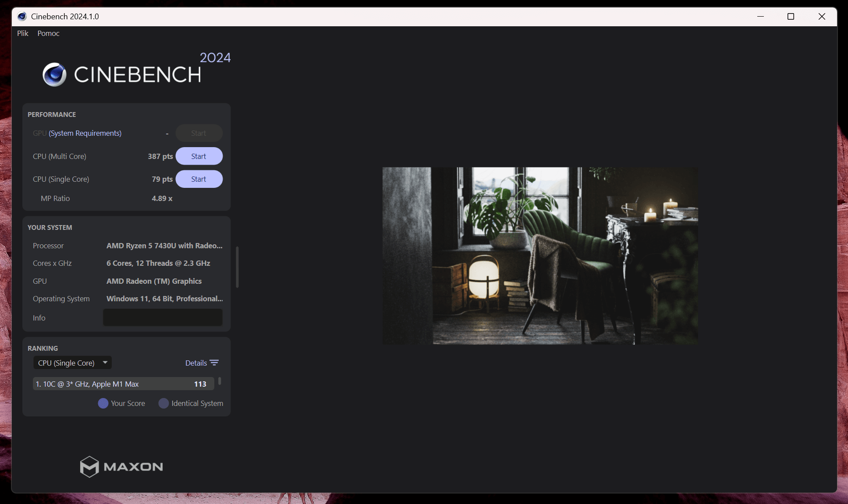Click the disabled GPU Start button

(x=199, y=133)
